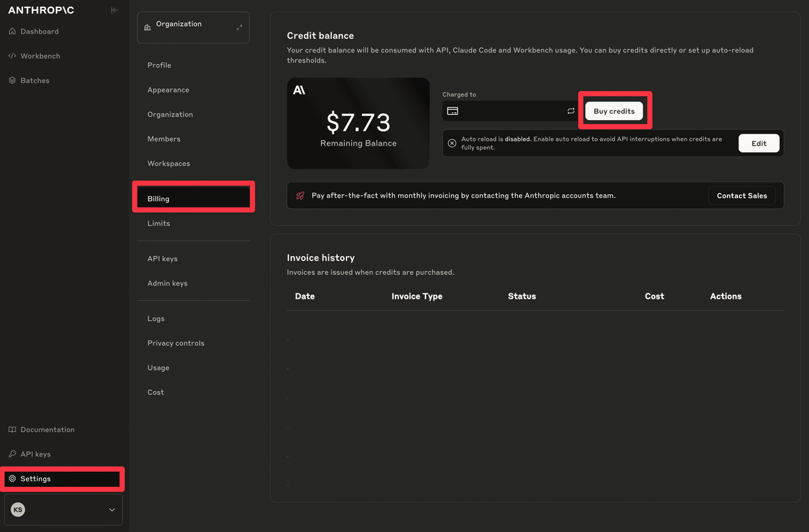Collapse the sidebar with the arrow at top

pyautogui.click(x=114, y=9)
